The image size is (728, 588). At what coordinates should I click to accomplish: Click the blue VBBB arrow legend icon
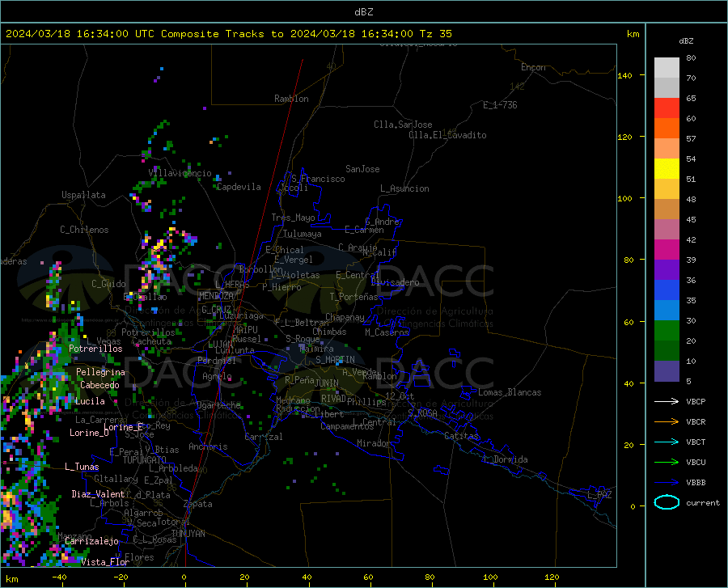pyautogui.click(x=667, y=483)
